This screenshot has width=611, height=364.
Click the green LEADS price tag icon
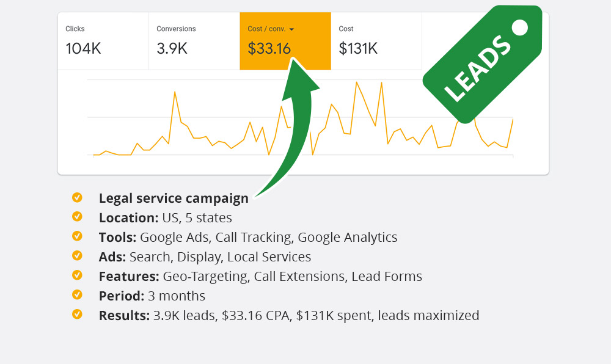[x=483, y=68]
